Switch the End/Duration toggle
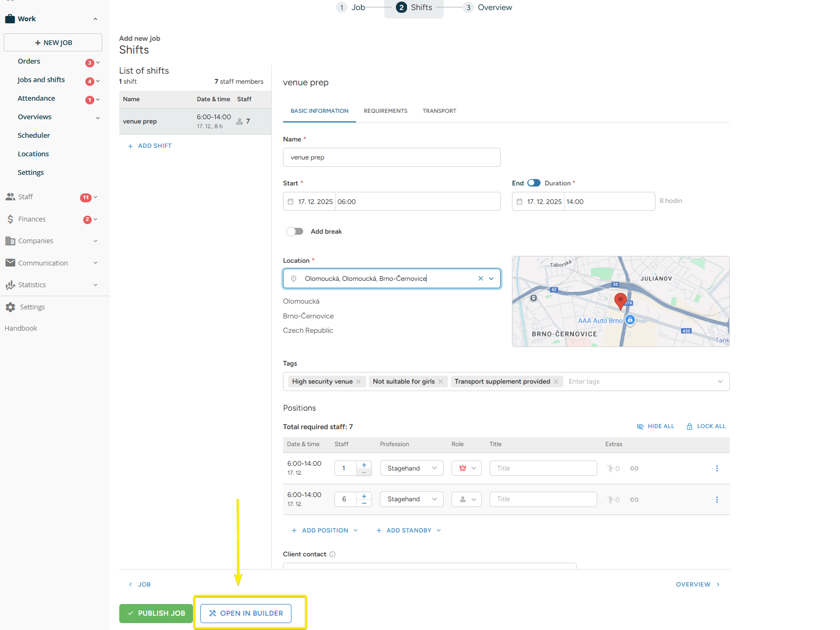 pos(534,183)
